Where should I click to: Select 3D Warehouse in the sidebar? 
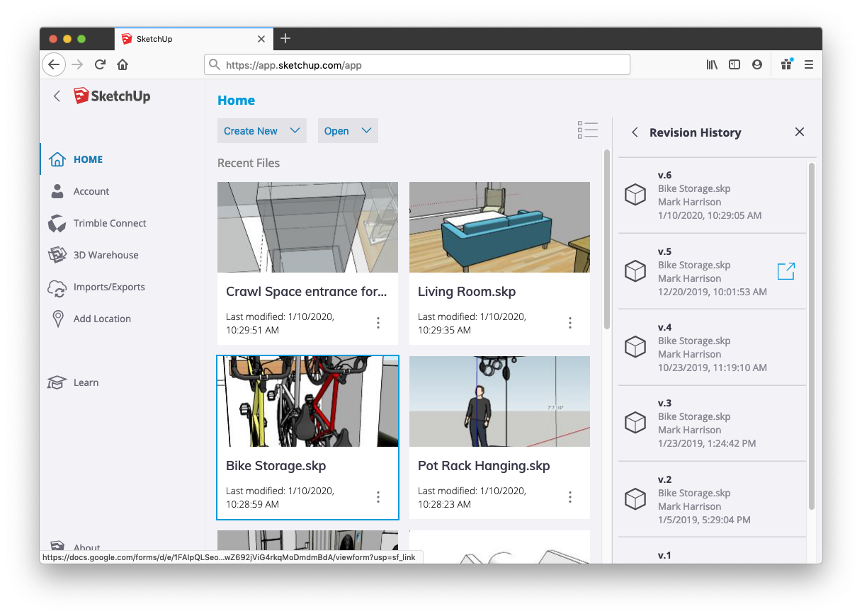(106, 255)
